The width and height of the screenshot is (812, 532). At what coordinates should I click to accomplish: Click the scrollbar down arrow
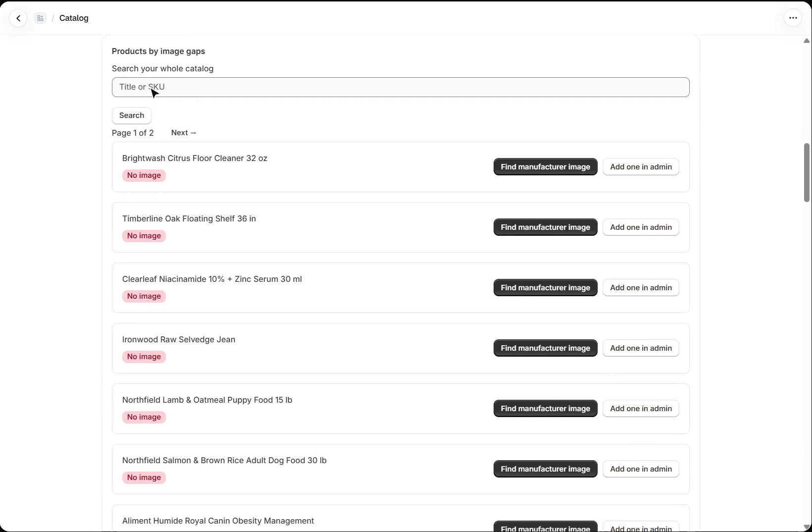click(x=807, y=527)
